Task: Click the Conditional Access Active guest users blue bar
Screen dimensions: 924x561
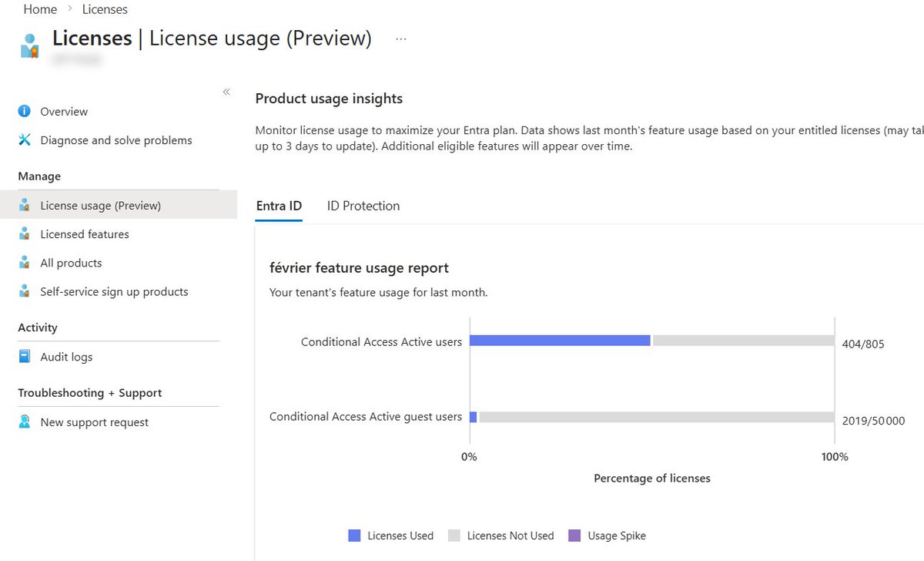Action: [x=474, y=417]
